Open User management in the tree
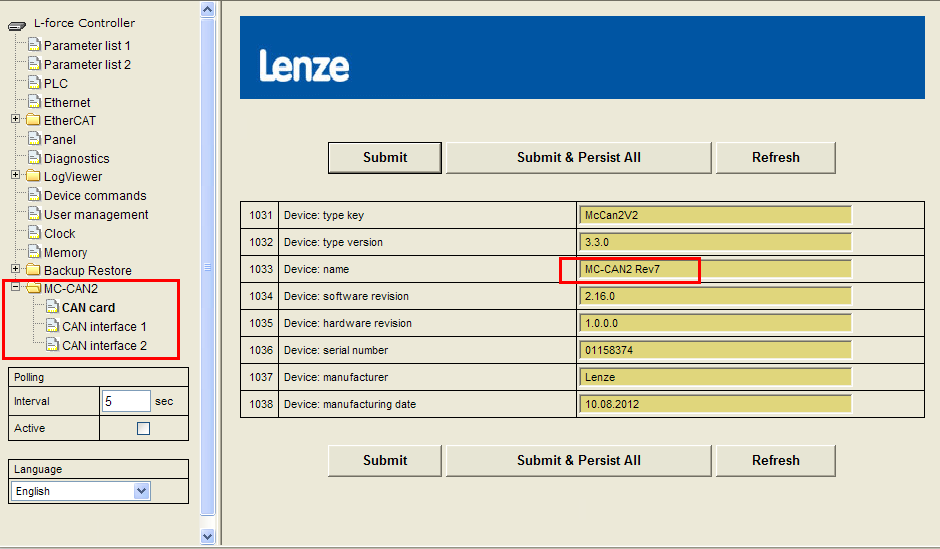 click(95, 214)
